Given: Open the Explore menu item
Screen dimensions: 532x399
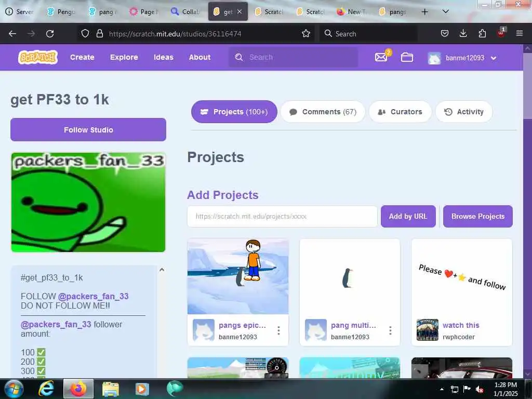Looking at the screenshot, I should pyautogui.click(x=124, y=57).
